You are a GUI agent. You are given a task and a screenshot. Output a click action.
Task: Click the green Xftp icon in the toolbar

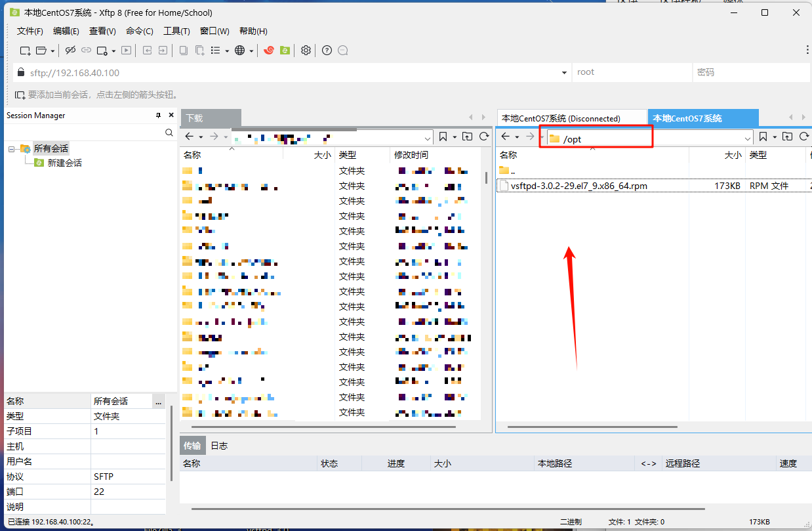285,51
